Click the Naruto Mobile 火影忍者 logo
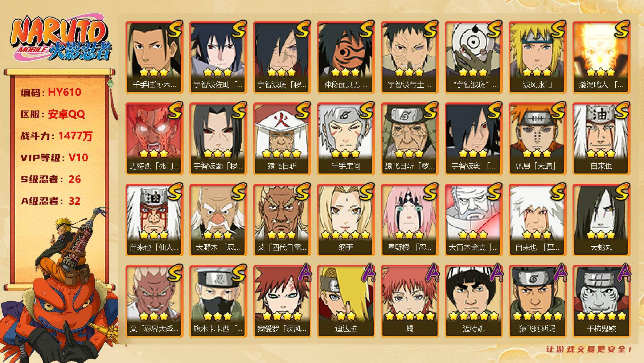The image size is (644, 363). click(61, 39)
